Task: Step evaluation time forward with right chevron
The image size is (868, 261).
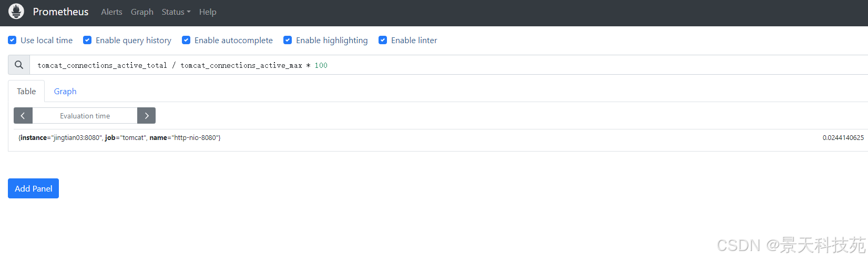Action: 147,116
